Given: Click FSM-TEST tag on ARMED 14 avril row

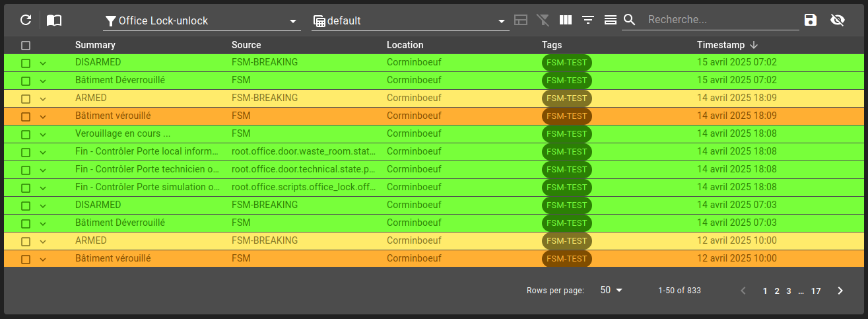Looking at the screenshot, I should 567,98.
